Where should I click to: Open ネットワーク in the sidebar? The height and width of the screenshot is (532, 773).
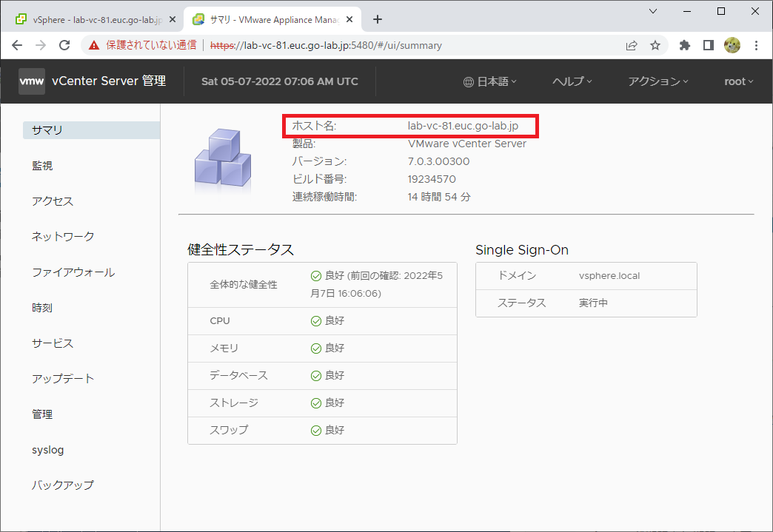pos(63,237)
